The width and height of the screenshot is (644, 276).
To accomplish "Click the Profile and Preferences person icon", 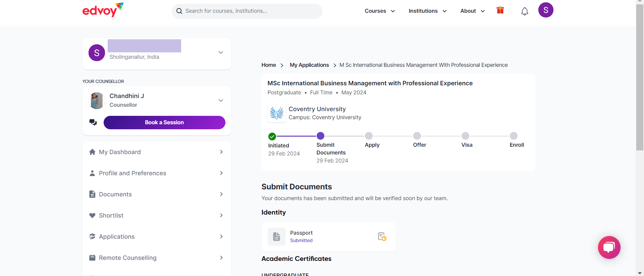I will click(92, 173).
